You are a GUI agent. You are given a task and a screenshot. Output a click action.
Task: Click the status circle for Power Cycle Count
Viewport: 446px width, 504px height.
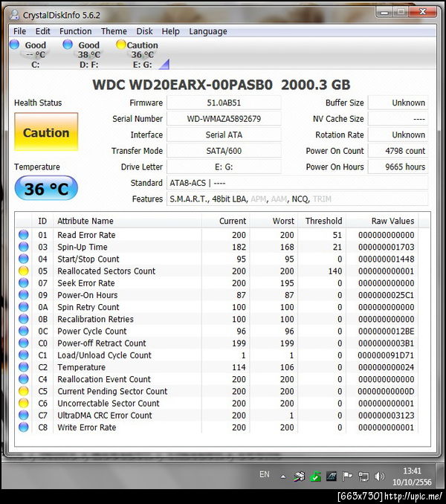(24, 331)
